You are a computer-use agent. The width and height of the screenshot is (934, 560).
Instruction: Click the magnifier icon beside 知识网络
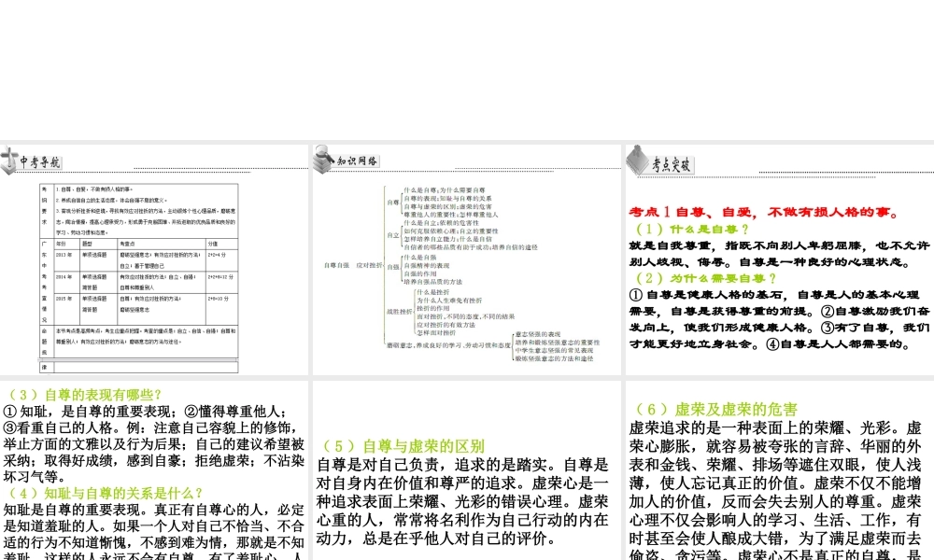pos(323,159)
